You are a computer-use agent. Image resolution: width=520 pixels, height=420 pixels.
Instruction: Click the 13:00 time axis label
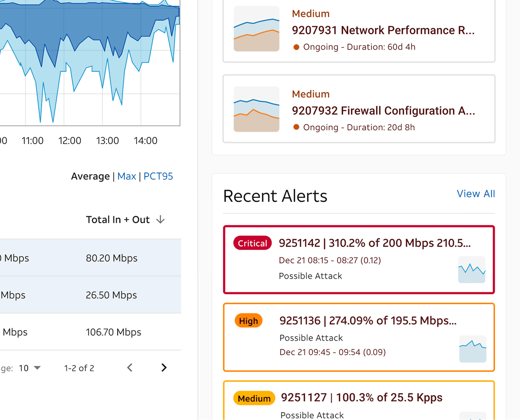click(x=108, y=141)
